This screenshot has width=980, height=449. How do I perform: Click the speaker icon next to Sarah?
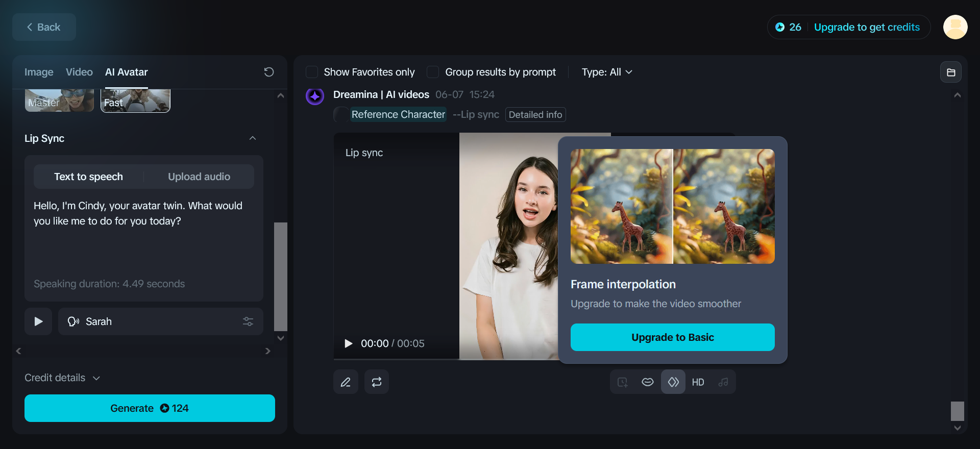[73, 321]
